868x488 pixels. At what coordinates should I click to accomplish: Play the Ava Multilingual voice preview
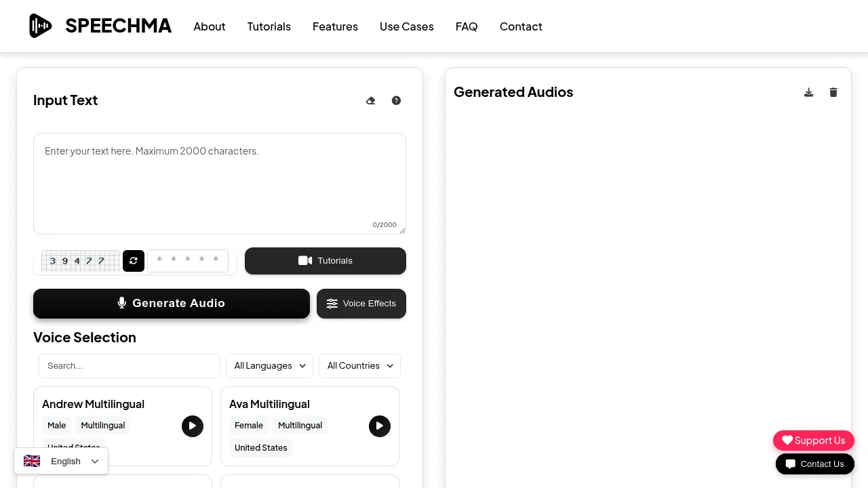380,426
